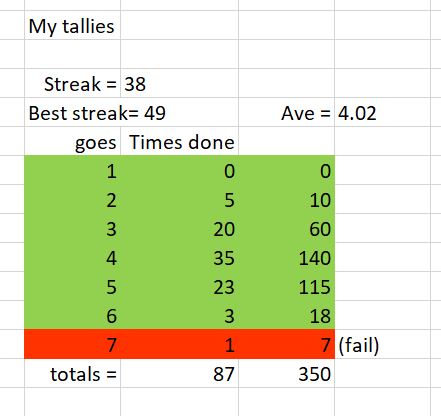Select the red cell with goes 7
The image size is (441, 416).
pyautogui.click(x=72, y=344)
